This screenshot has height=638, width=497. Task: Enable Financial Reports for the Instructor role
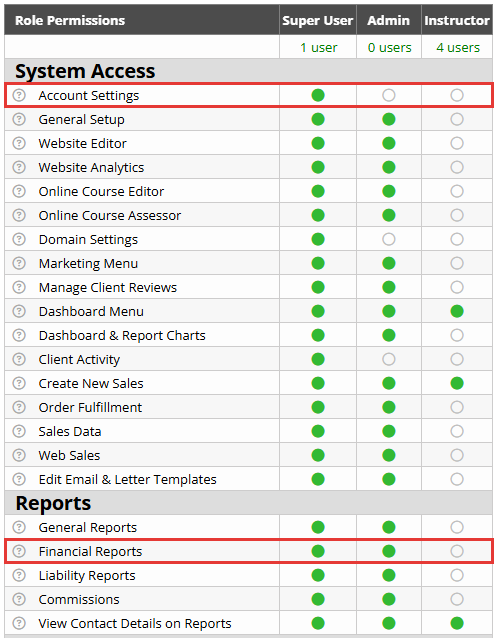[x=457, y=551]
